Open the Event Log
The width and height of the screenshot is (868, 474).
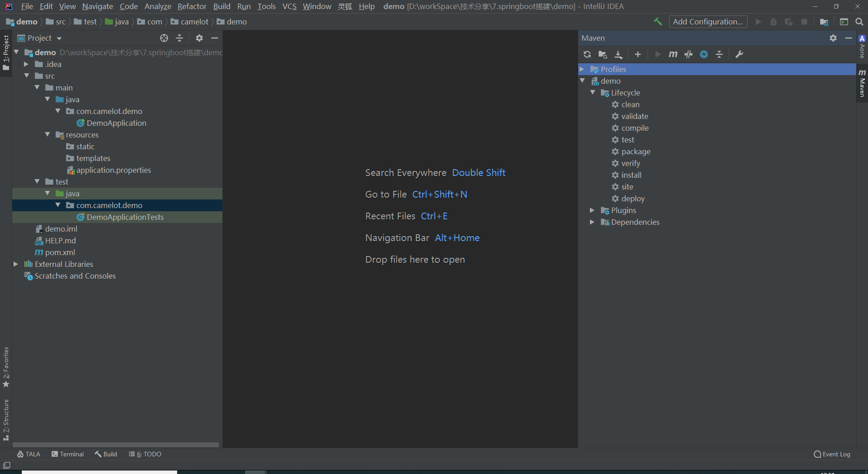click(x=832, y=454)
